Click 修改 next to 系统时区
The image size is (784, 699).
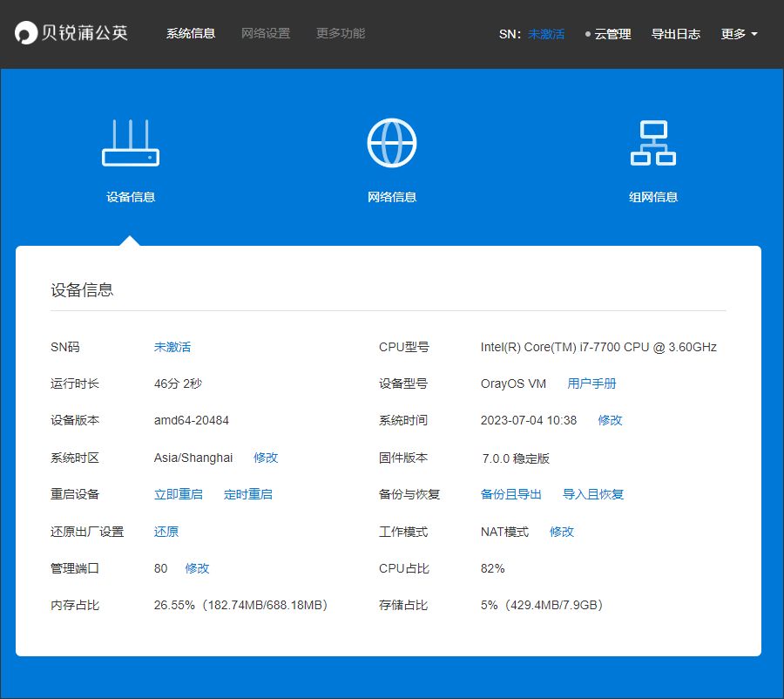click(x=266, y=457)
